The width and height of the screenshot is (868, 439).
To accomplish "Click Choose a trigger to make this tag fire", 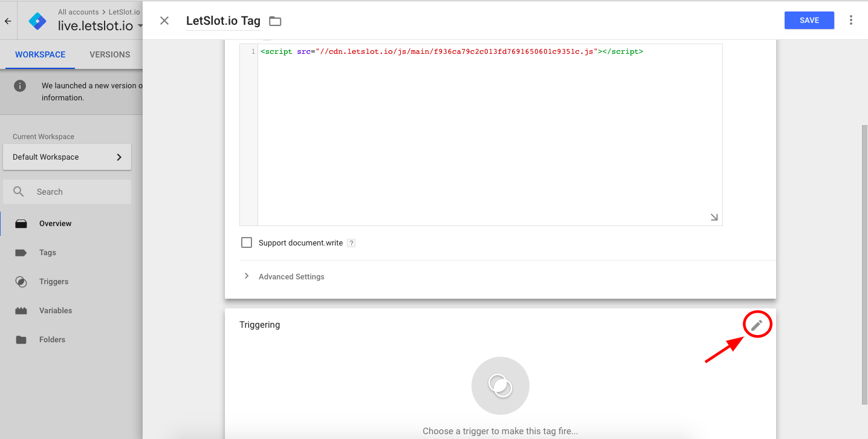I will point(500,431).
